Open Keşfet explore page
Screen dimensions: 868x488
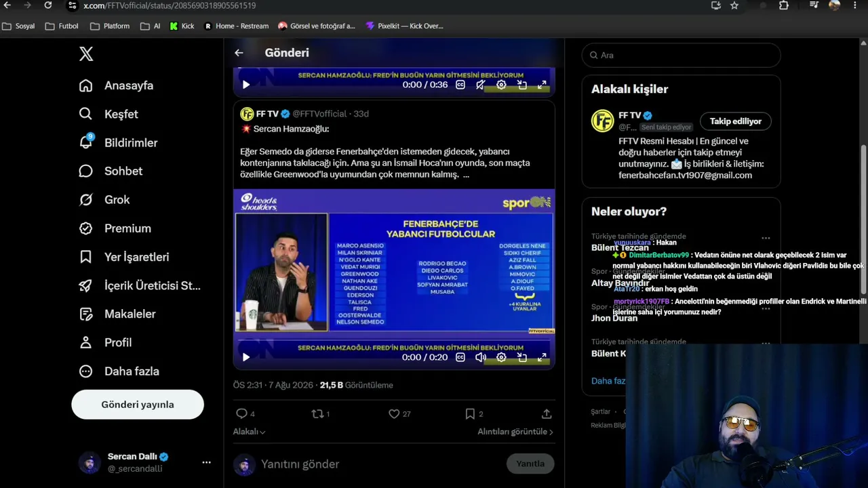pyautogui.click(x=108, y=114)
